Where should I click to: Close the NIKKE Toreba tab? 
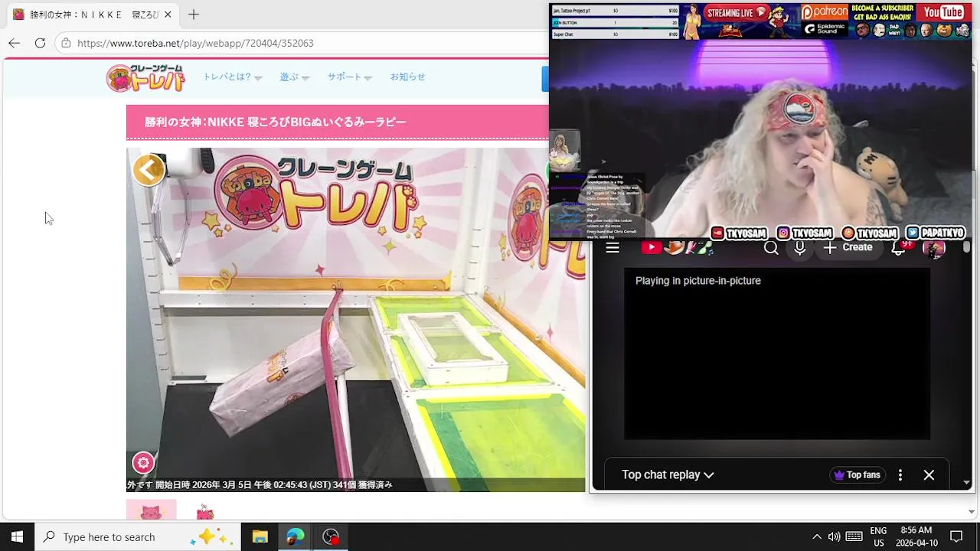(168, 15)
